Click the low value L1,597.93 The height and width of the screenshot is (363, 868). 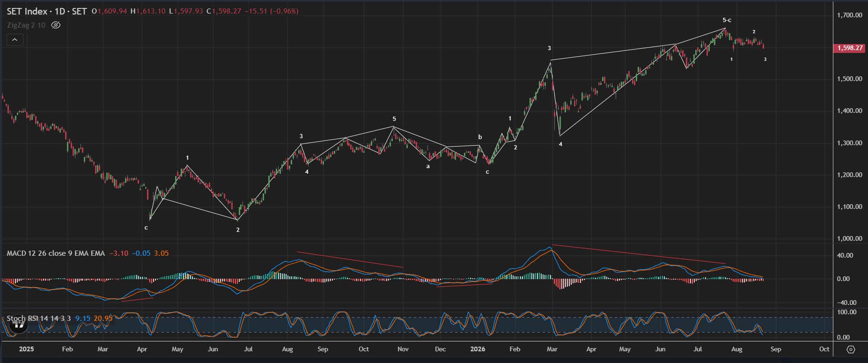pyautogui.click(x=186, y=11)
